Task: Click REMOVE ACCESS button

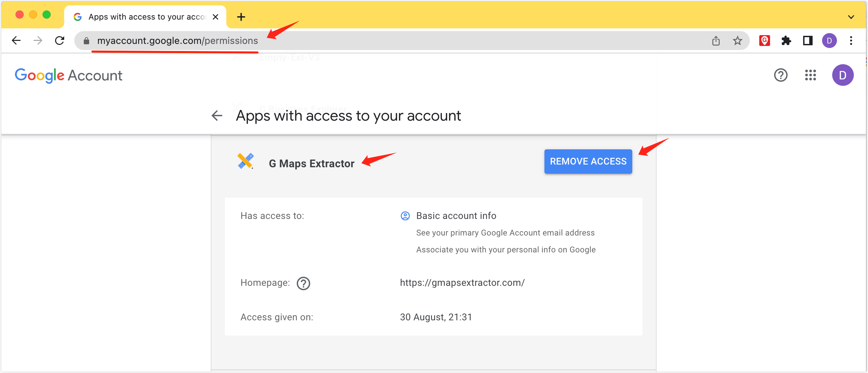Action: point(588,161)
